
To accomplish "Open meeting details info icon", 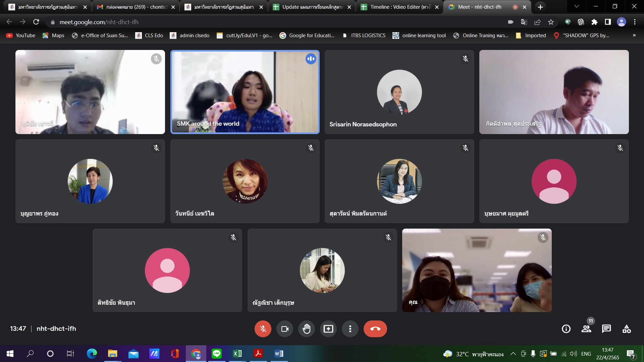I will [x=566, y=329].
